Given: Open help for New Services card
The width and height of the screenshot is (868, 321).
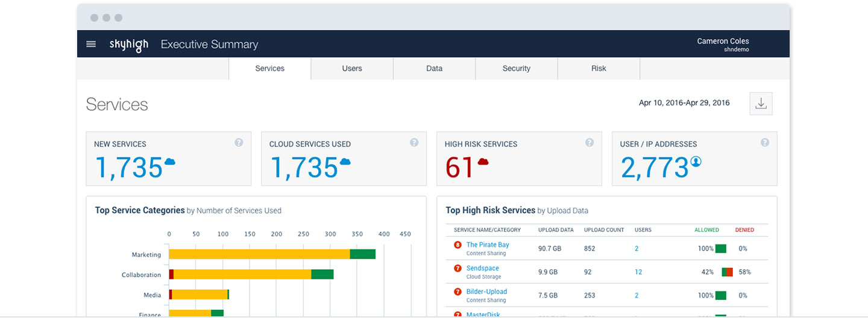Looking at the screenshot, I should (x=239, y=143).
